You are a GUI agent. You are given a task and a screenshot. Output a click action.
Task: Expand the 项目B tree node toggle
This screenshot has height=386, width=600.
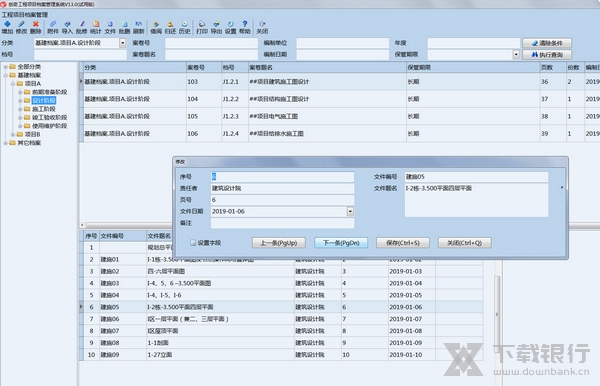tap(13, 134)
